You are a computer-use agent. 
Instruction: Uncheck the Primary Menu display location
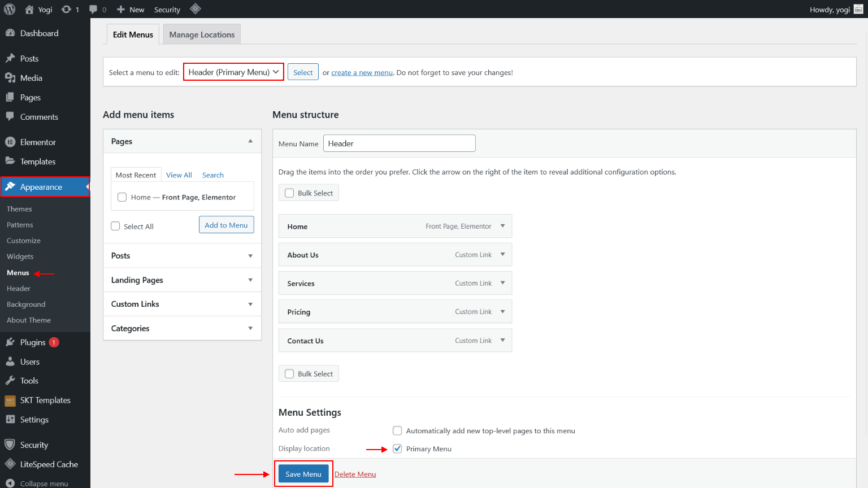tap(397, 448)
